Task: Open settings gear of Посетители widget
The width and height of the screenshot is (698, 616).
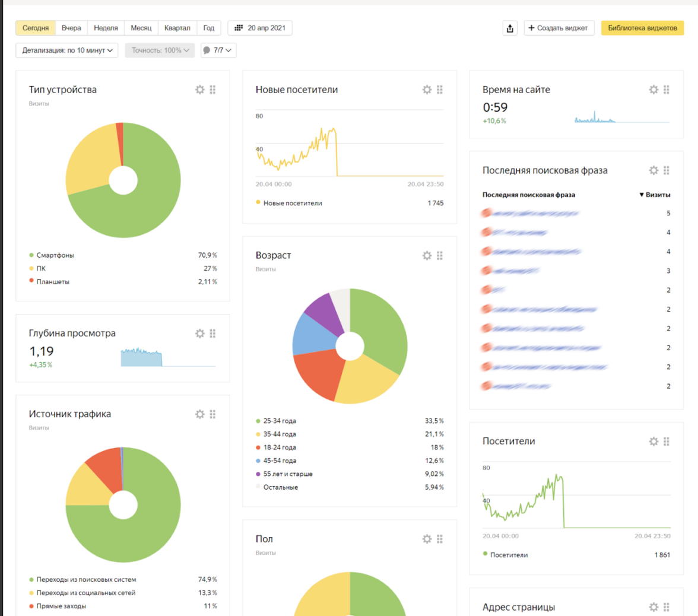Action: [653, 441]
